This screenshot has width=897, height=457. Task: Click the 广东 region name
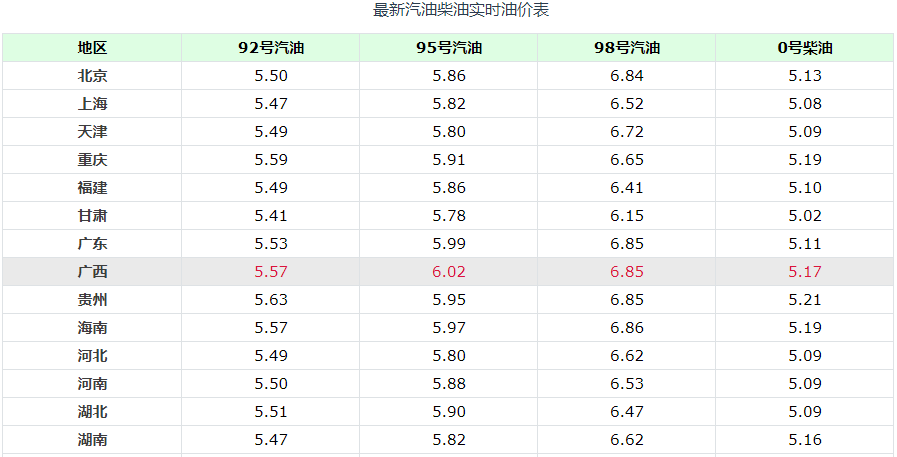pyautogui.click(x=92, y=244)
